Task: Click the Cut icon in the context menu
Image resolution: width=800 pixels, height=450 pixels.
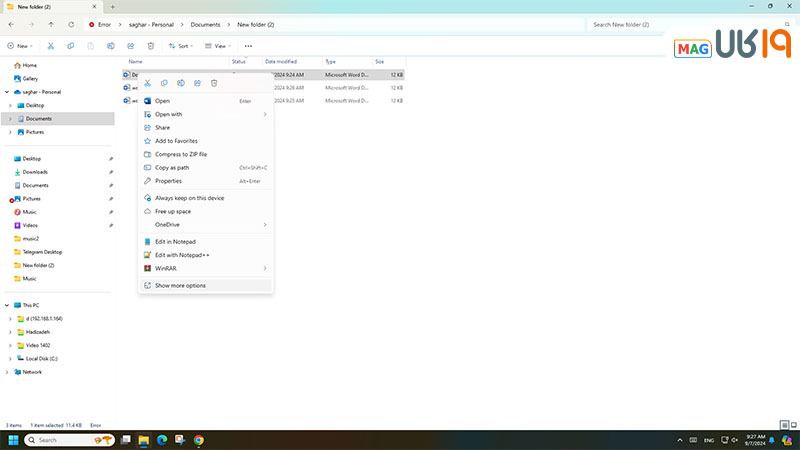Action: tap(148, 83)
